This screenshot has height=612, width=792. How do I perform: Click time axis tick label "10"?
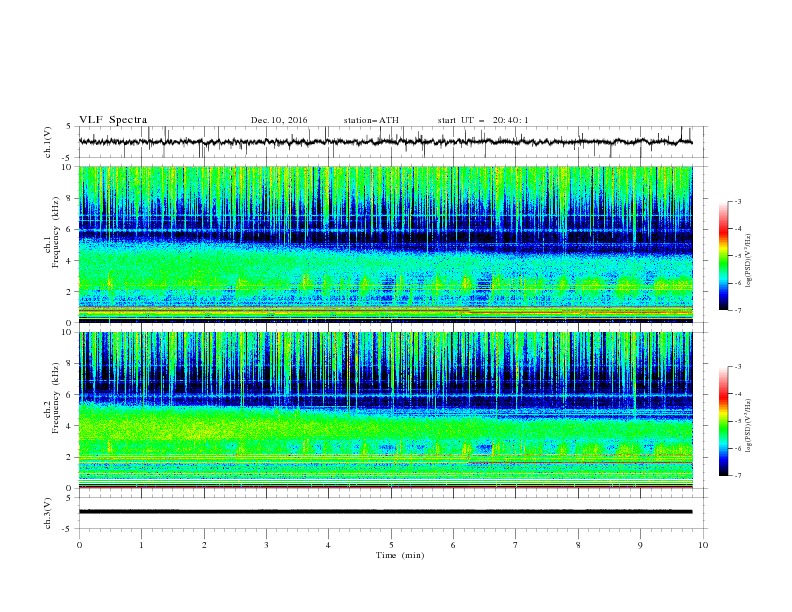pyautogui.click(x=703, y=545)
